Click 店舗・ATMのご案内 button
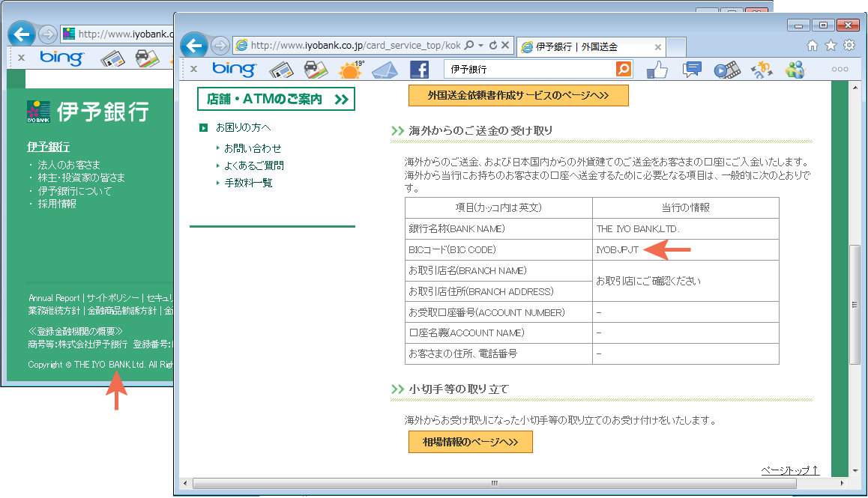The image size is (868, 498). 276,99
